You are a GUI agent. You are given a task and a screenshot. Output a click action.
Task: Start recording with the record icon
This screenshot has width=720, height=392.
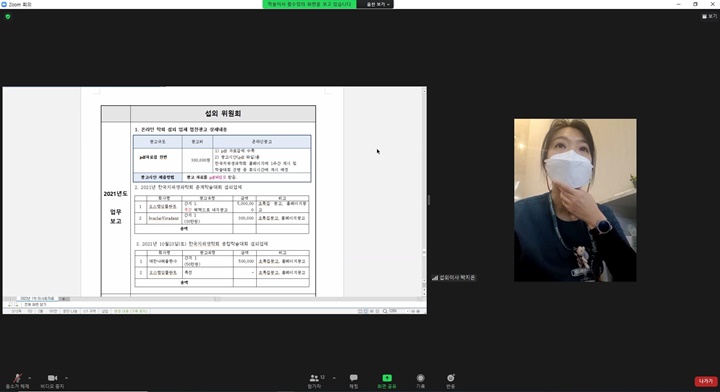420,378
